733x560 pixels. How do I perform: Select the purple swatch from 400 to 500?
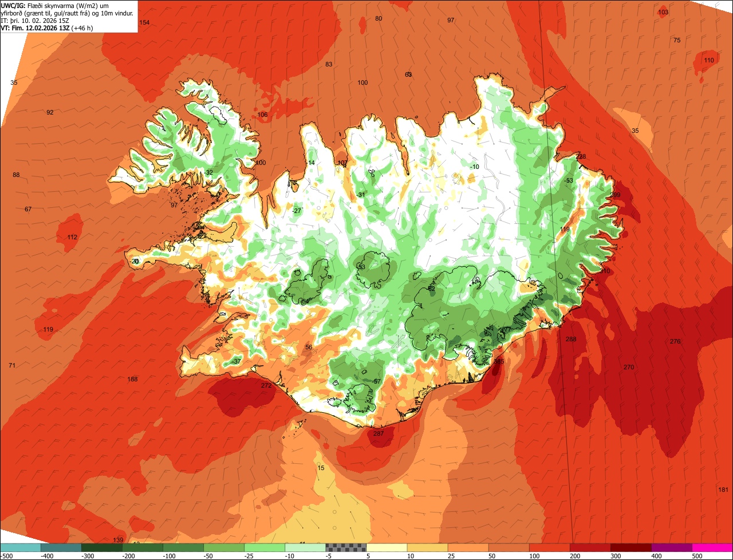click(671, 548)
